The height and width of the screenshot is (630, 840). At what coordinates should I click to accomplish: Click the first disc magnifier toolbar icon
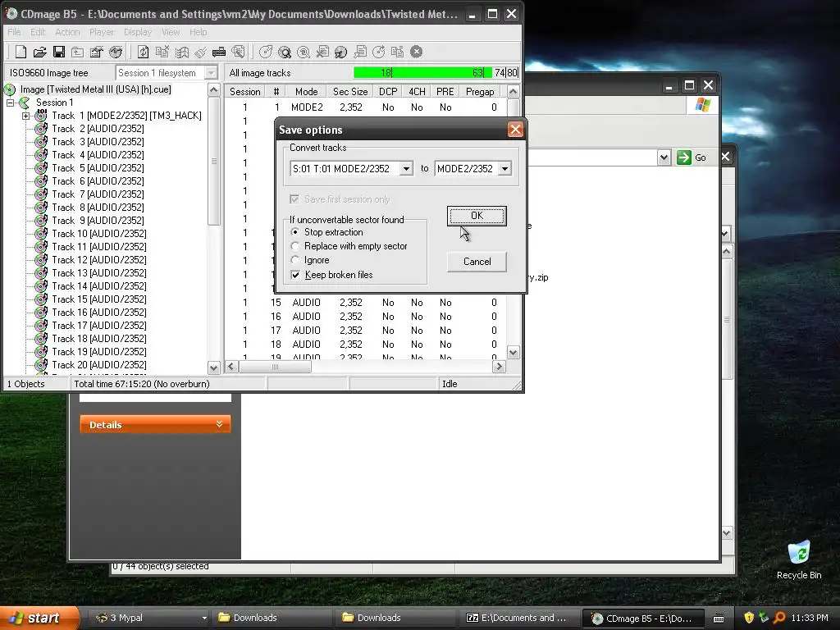[285, 52]
